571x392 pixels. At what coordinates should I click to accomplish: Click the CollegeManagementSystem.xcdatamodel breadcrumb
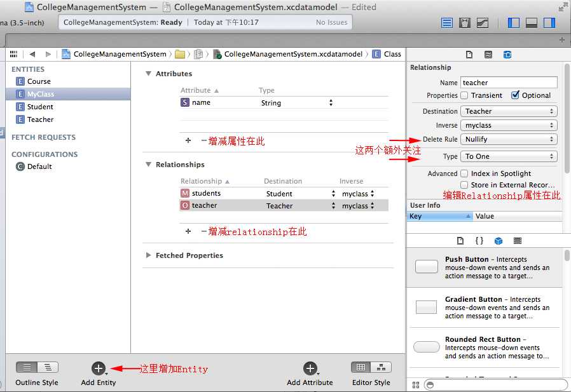[288, 54]
